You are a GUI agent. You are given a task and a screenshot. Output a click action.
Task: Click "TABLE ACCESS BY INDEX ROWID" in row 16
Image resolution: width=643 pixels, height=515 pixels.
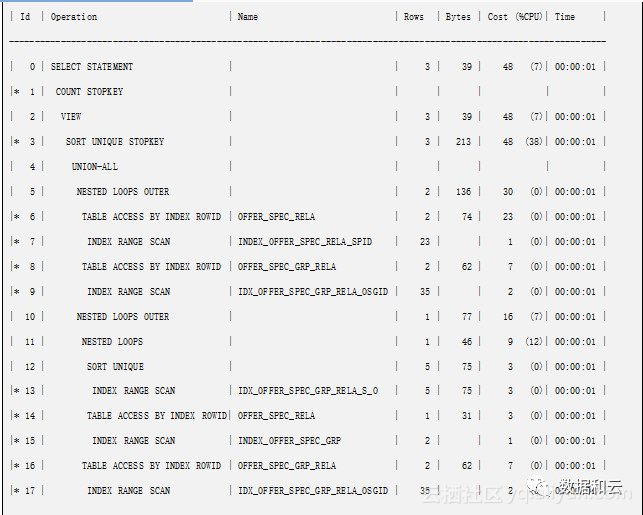click(x=151, y=465)
